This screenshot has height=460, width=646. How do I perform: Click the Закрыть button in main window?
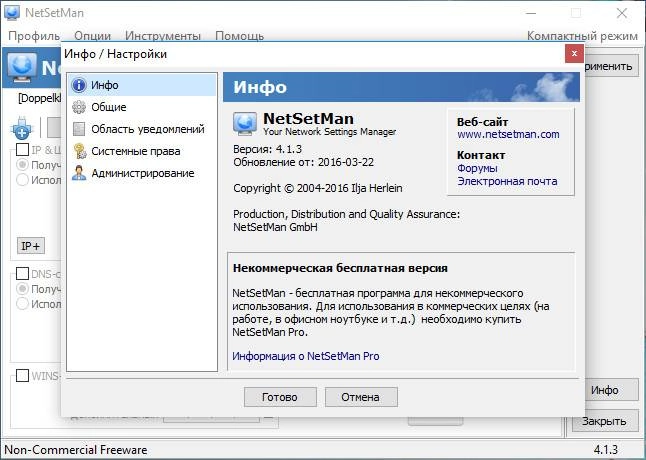pyautogui.click(x=604, y=421)
